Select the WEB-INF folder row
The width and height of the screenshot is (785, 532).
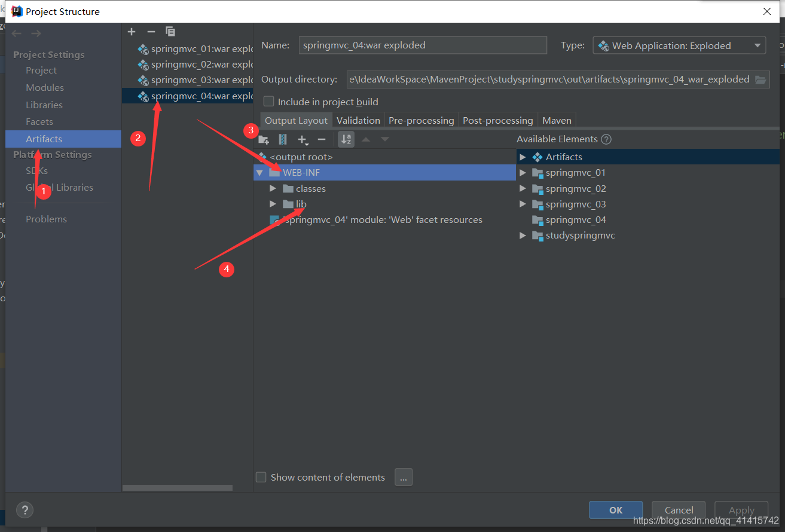point(384,173)
